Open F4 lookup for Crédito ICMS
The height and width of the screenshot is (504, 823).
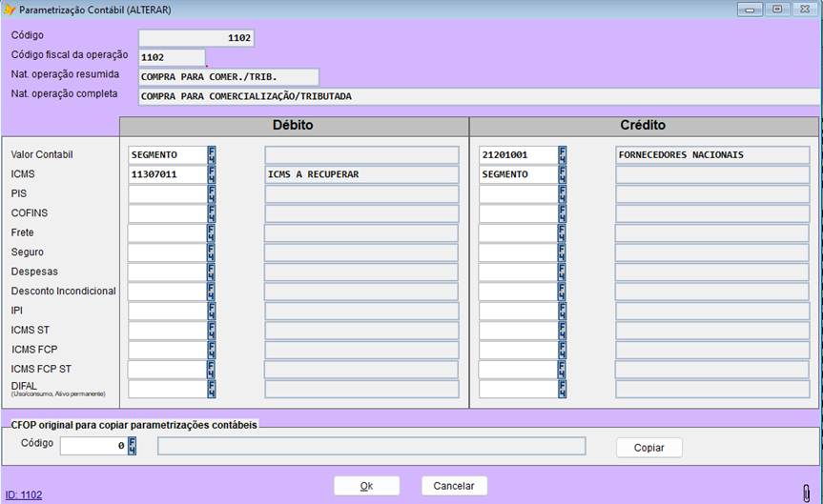pos(563,175)
